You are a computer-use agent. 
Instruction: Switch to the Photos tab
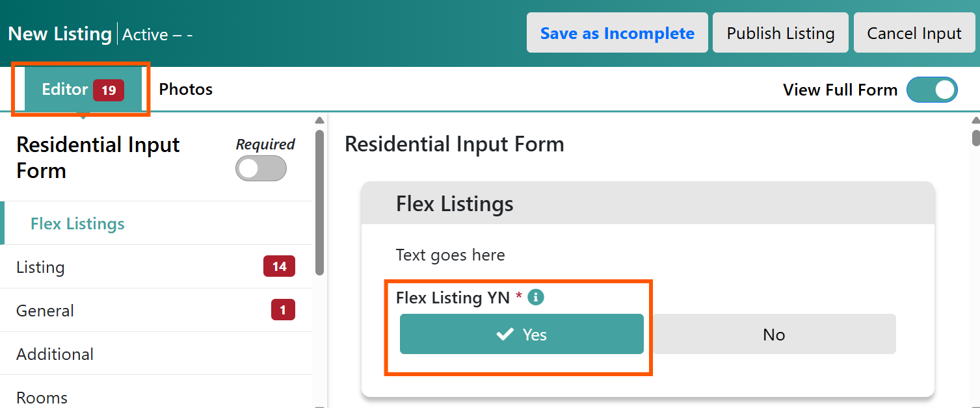pyautogui.click(x=186, y=89)
